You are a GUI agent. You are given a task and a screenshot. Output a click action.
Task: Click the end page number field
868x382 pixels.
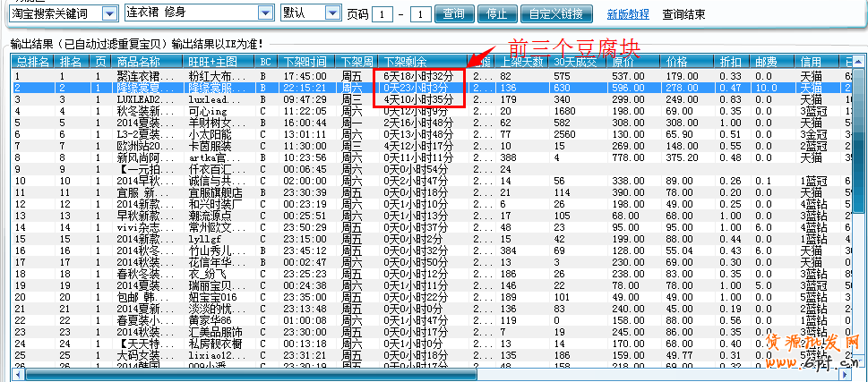pos(421,13)
